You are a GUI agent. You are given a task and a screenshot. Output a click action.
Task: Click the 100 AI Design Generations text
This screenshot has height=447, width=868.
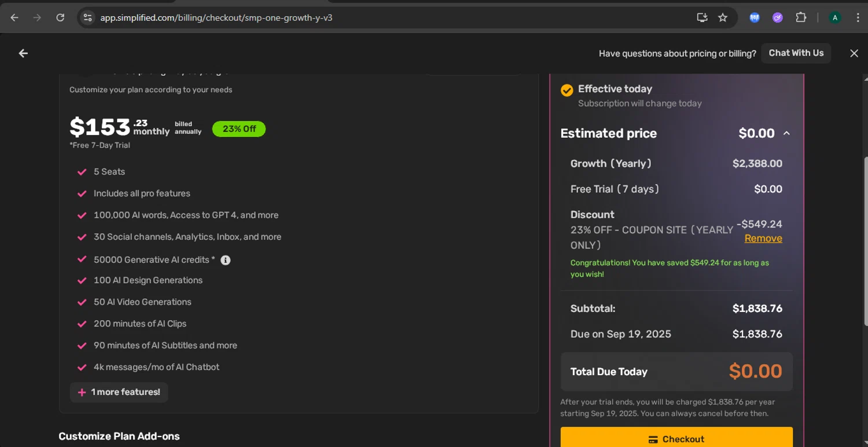[148, 280]
